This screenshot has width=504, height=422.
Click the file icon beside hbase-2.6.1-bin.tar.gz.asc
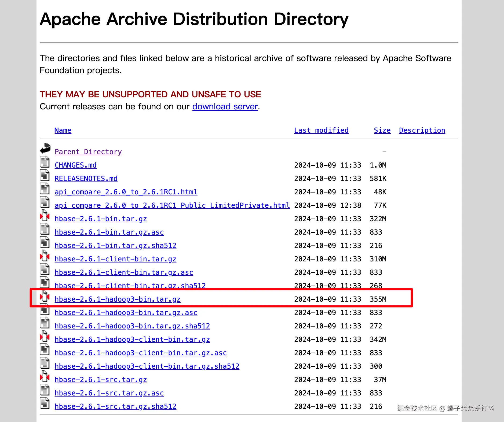pyautogui.click(x=45, y=229)
